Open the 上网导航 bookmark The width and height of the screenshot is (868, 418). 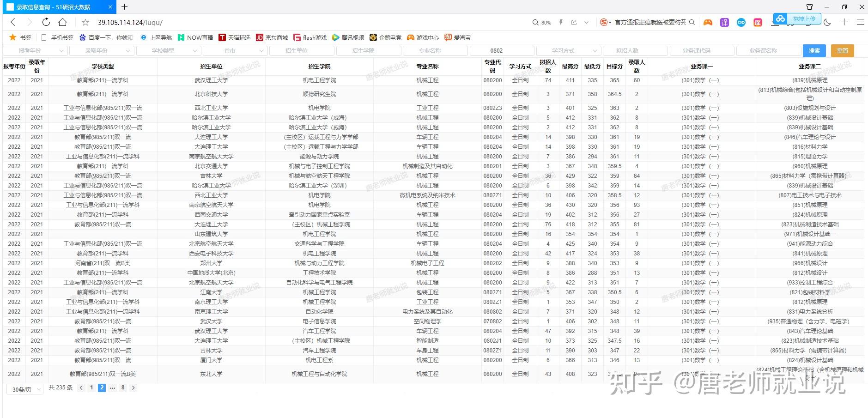coord(156,37)
